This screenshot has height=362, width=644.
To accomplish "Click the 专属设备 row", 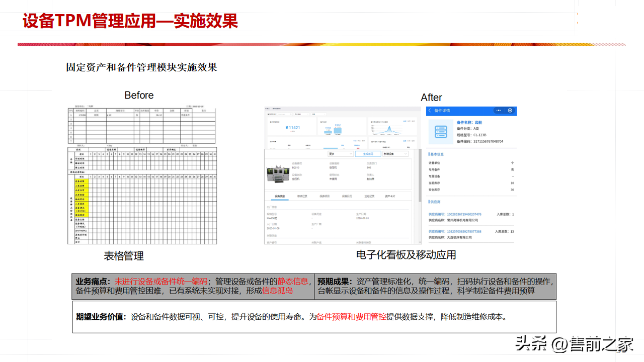I will pyautogui.click(x=471, y=176).
